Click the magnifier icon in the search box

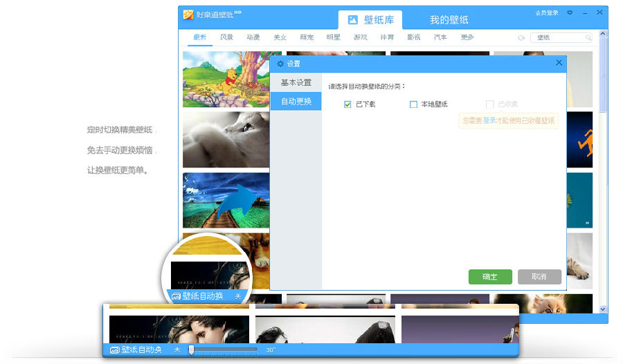588,37
